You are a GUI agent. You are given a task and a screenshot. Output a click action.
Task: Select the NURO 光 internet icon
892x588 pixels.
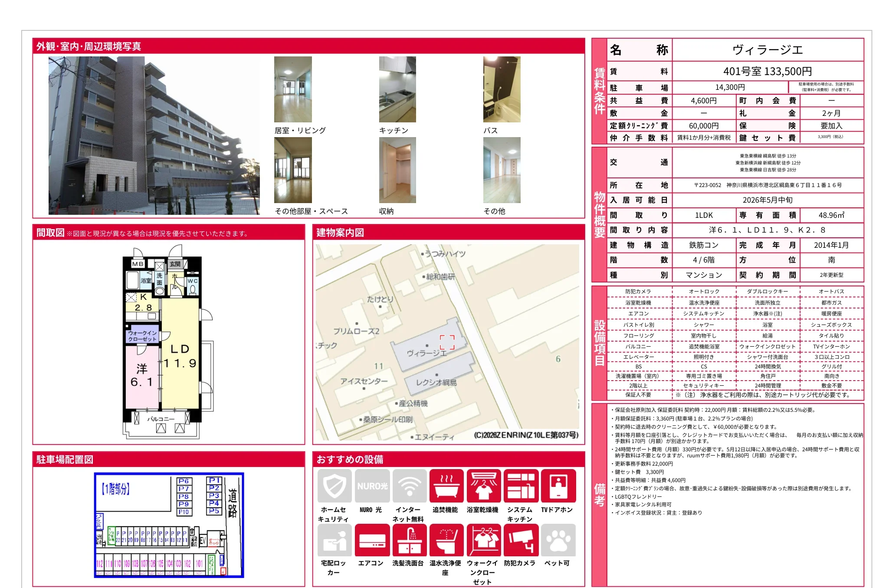coord(372,485)
